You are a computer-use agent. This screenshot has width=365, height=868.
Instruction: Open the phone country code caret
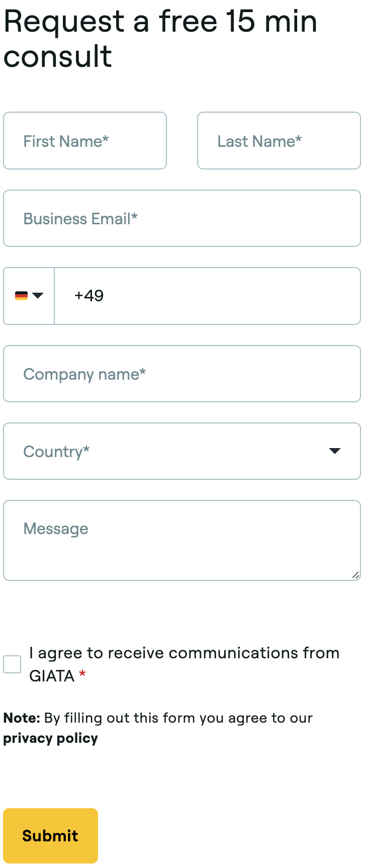[x=38, y=296]
